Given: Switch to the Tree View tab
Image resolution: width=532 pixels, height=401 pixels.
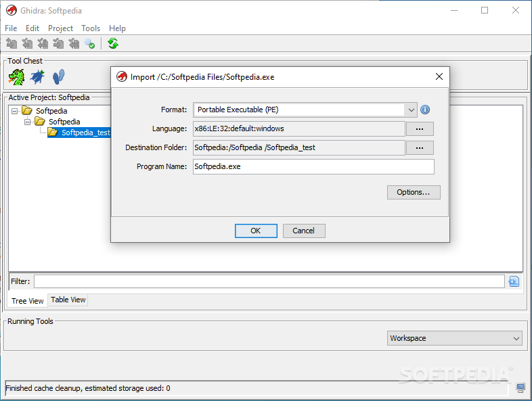Looking at the screenshot, I should pyautogui.click(x=28, y=301).
